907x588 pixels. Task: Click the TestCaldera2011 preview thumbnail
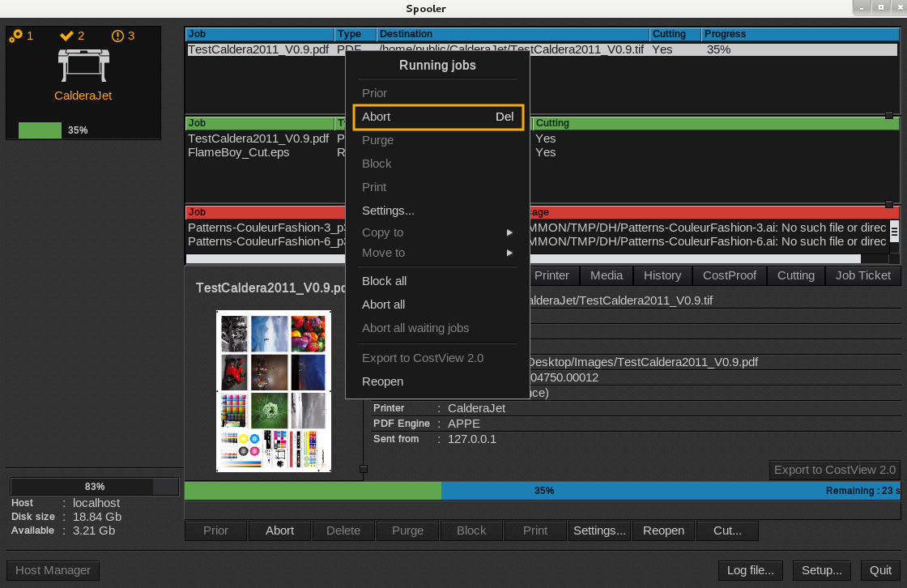(274, 391)
